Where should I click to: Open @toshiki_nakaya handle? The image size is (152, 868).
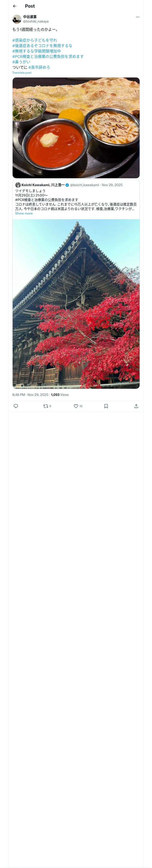36,21
